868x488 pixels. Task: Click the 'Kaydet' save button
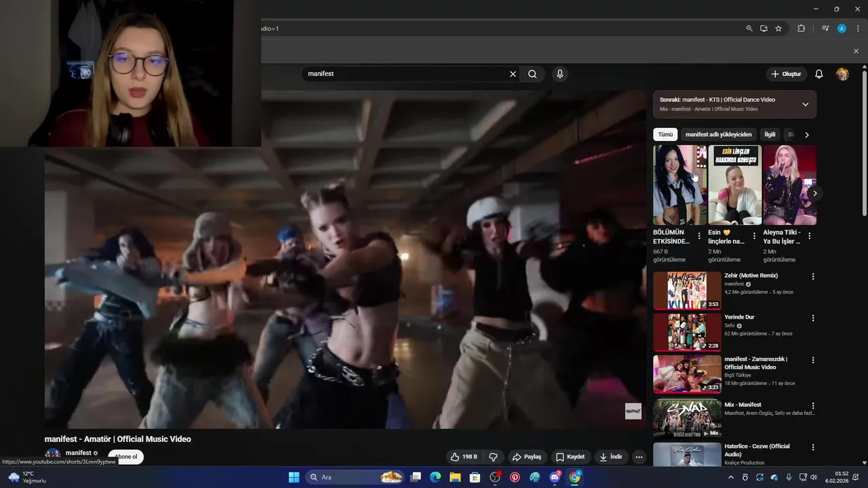coord(570,457)
